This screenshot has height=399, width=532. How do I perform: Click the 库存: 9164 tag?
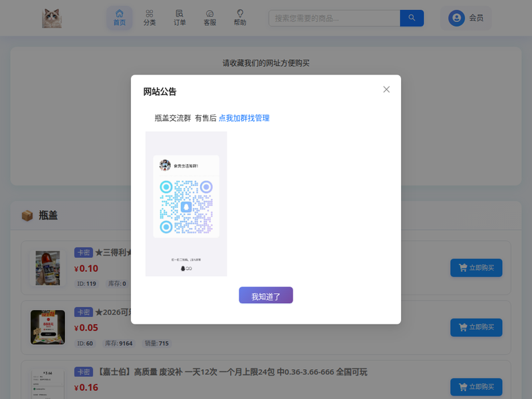[119, 343]
